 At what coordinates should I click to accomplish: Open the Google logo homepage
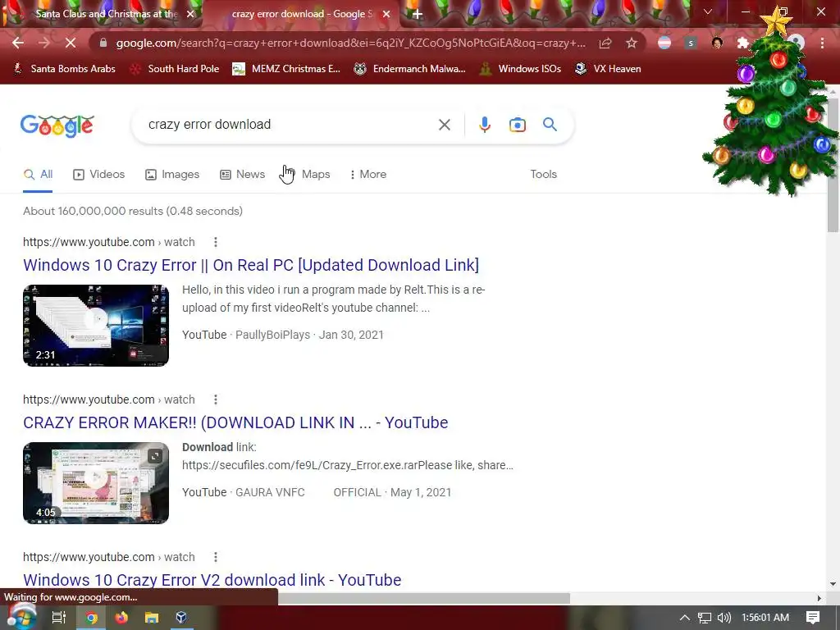pos(57,126)
